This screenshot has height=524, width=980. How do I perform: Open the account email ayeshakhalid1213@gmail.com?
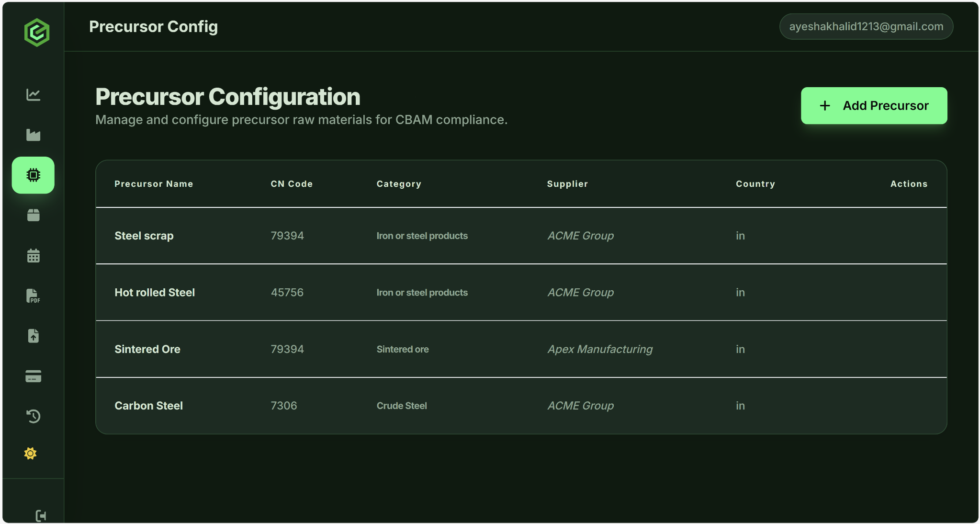pyautogui.click(x=866, y=26)
